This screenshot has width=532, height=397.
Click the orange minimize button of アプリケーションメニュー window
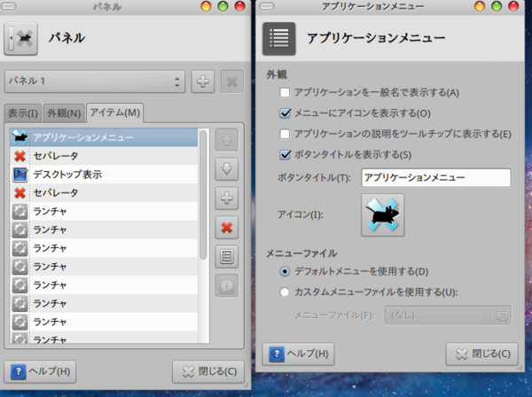coord(480,6)
